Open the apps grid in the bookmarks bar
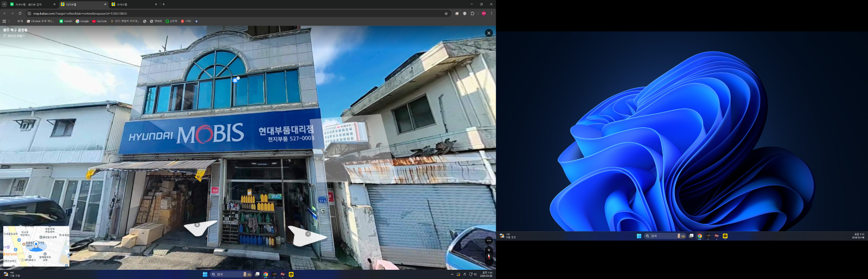Image resolution: width=868 pixels, height=279 pixels. click(x=4, y=21)
